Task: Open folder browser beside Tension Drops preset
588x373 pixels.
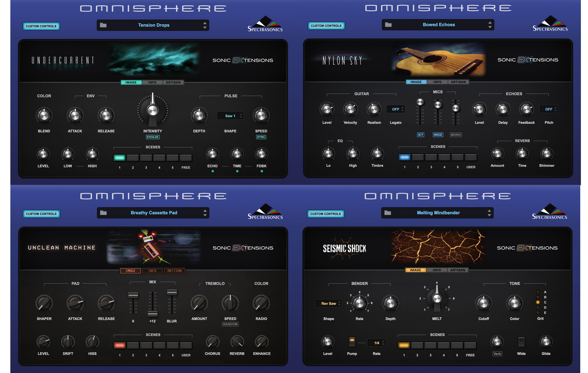Action: pyautogui.click(x=103, y=25)
